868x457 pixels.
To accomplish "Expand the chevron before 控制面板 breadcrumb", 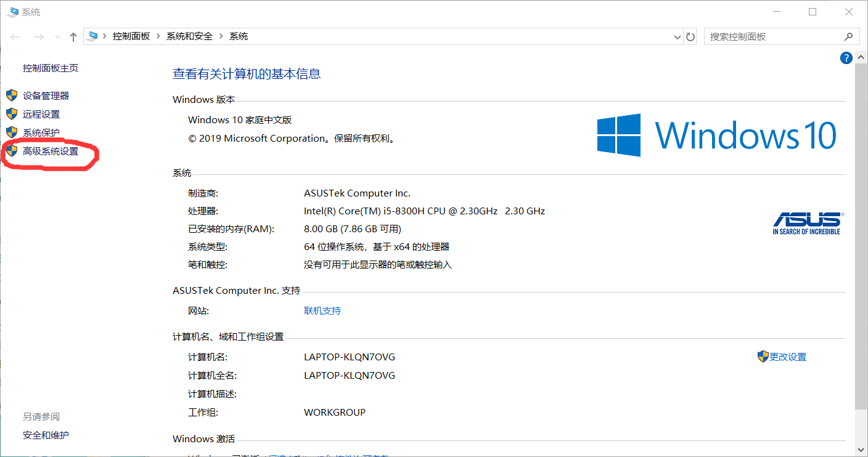I will [105, 36].
